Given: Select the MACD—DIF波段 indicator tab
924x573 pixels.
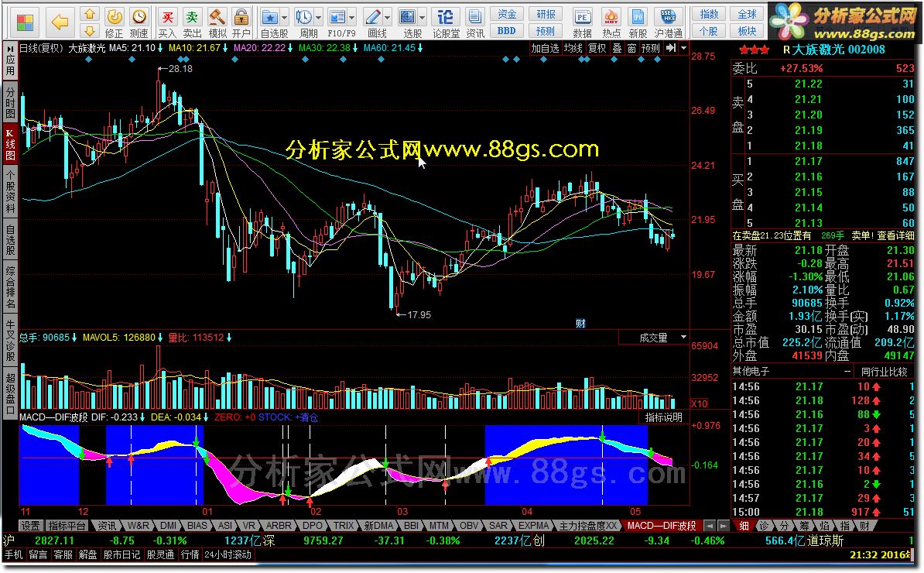Looking at the screenshot, I should point(661,525).
